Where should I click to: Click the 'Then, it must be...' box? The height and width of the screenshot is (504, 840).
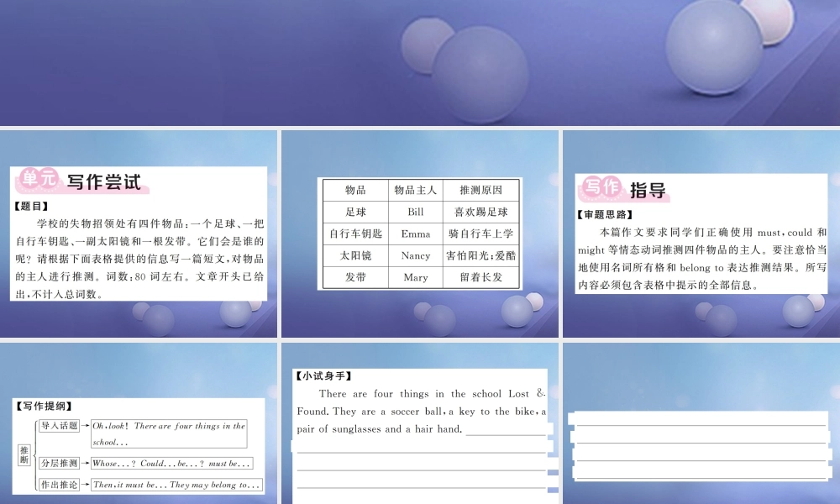[176, 485]
